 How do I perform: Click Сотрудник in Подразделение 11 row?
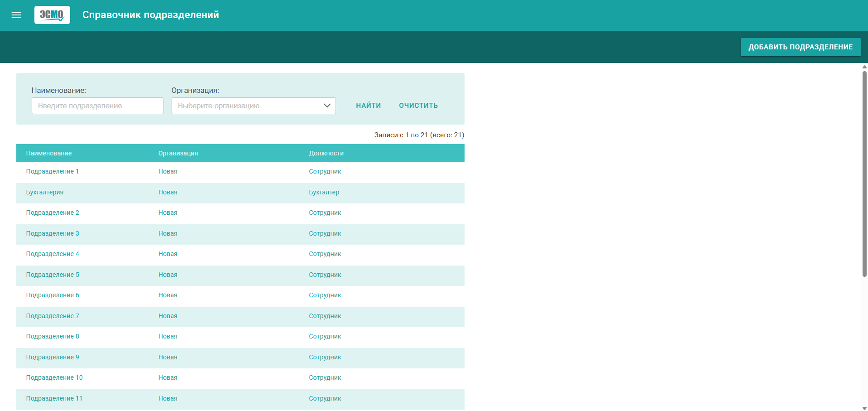[325, 398]
